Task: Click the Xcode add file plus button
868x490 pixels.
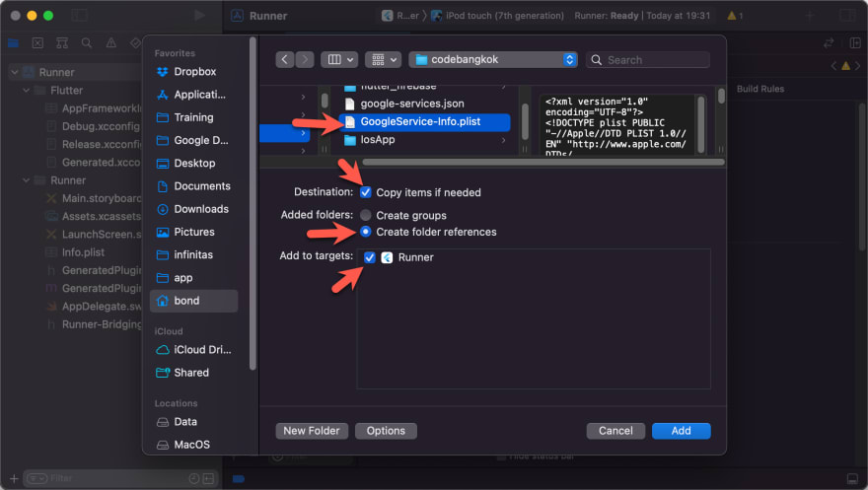Action: click(14, 478)
